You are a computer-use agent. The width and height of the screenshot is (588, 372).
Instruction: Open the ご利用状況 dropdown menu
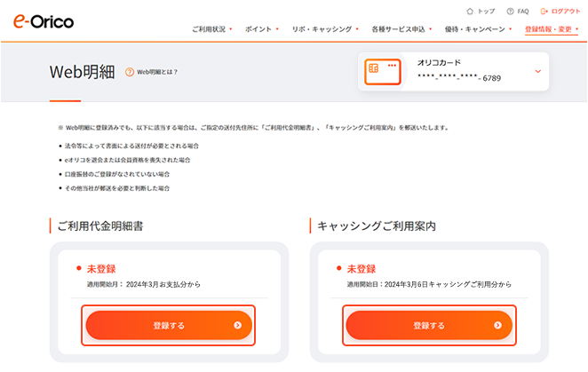pyautogui.click(x=211, y=29)
